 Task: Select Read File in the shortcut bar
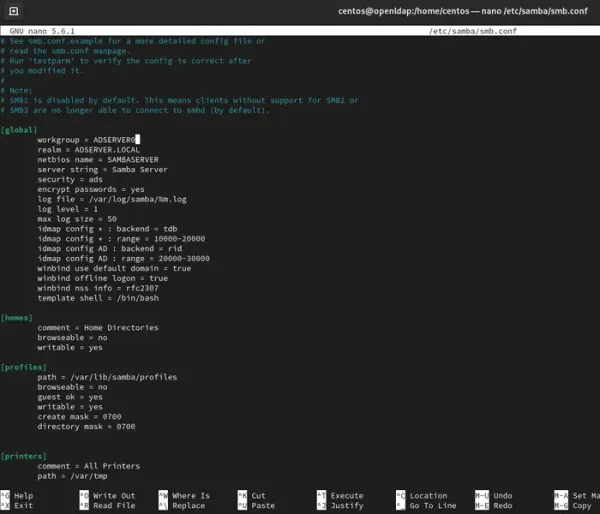click(x=113, y=506)
